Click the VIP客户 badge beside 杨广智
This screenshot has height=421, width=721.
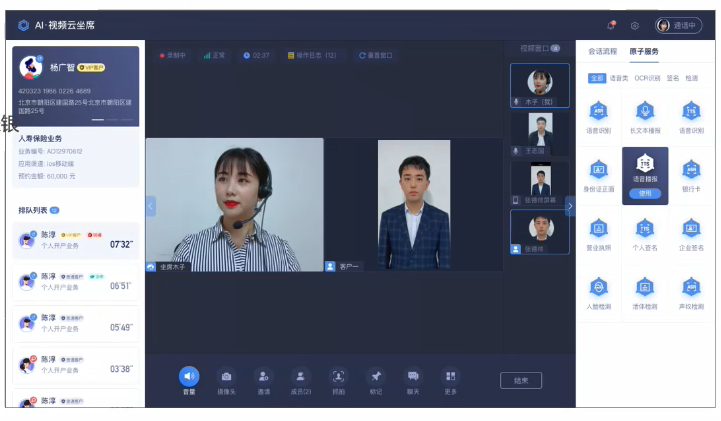pyautogui.click(x=91, y=68)
